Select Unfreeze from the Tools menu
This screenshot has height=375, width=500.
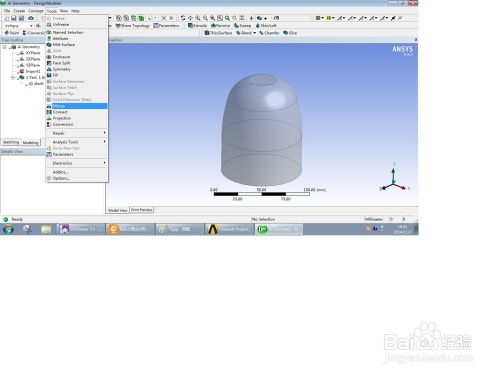77,25
